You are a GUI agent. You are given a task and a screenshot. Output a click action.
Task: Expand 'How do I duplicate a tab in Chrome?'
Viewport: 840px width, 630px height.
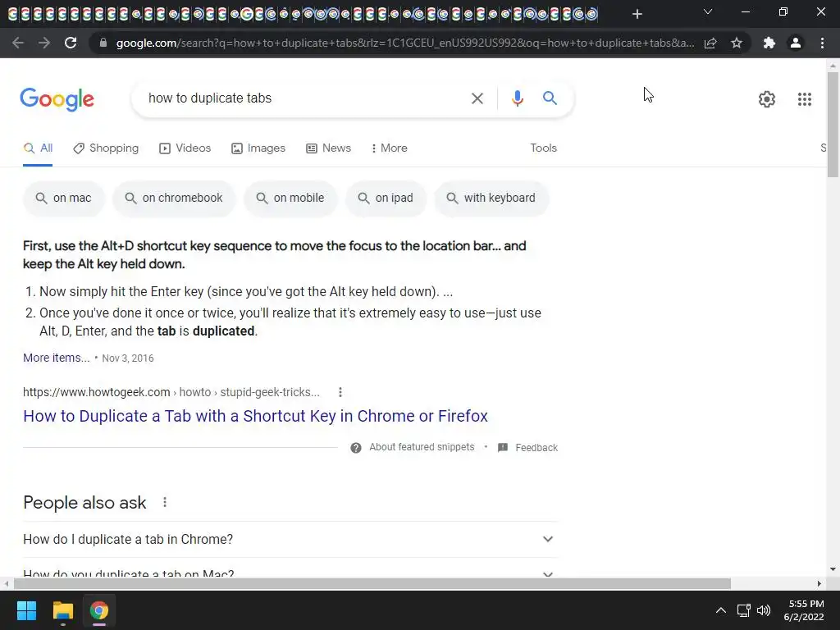click(x=290, y=540)
